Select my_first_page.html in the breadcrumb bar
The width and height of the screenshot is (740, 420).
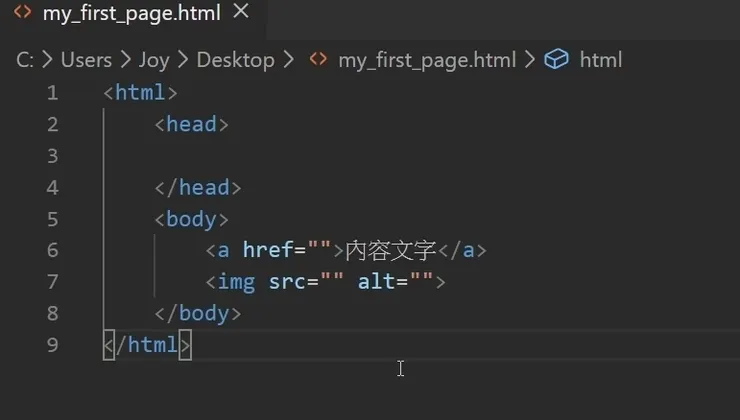click(x=427, y=60)
